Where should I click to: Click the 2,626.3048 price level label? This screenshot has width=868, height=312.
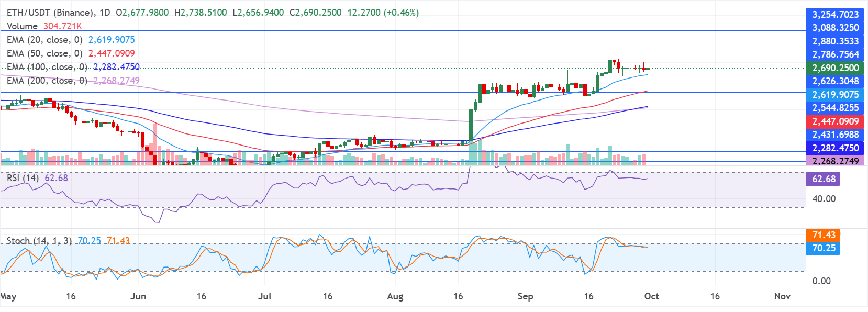pos(835,81)
